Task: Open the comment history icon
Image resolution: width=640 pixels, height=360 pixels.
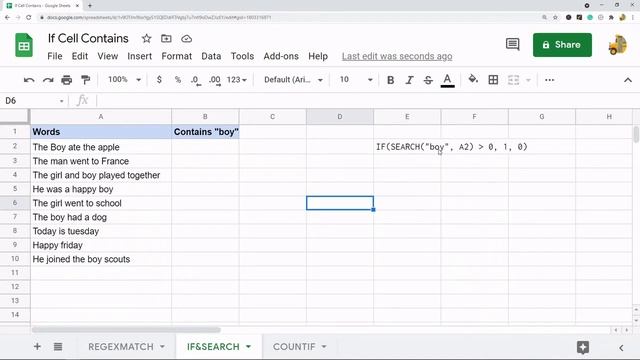Action: [x=512, y=44]
